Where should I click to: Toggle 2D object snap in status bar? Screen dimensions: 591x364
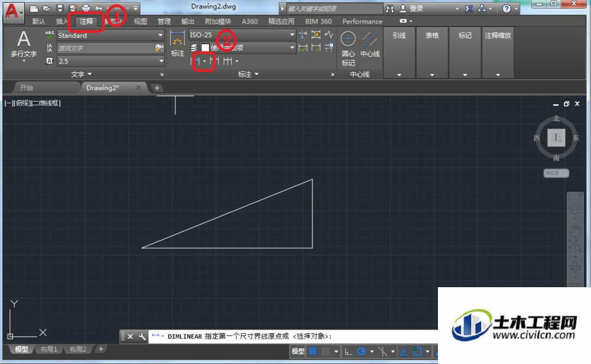tap(417, 352)
